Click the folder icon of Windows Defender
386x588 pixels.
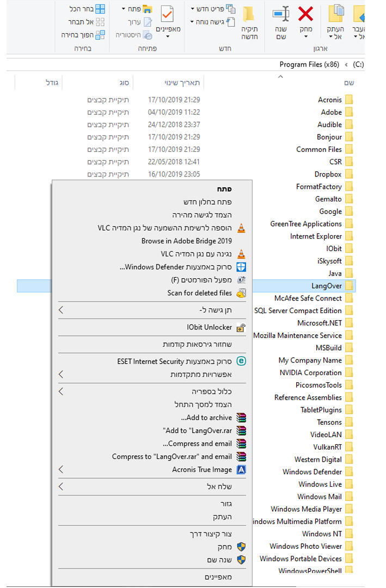click(349, 471)
